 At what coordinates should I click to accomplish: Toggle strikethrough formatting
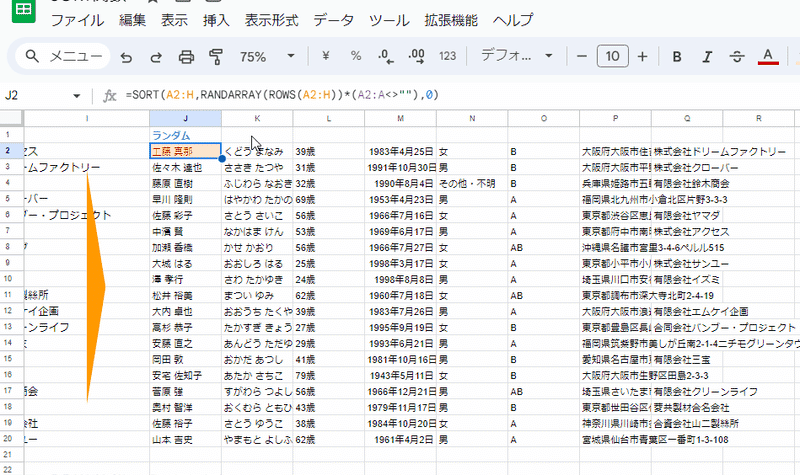[x=737, y=57]
